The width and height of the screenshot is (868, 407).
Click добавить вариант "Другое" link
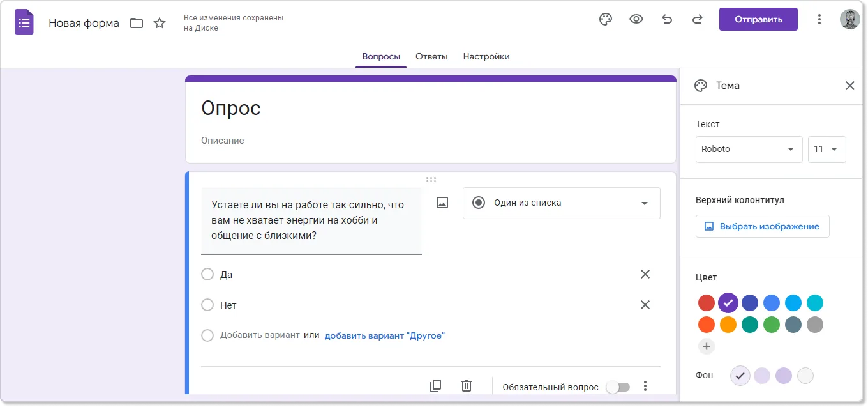click(x=385, y=335)
